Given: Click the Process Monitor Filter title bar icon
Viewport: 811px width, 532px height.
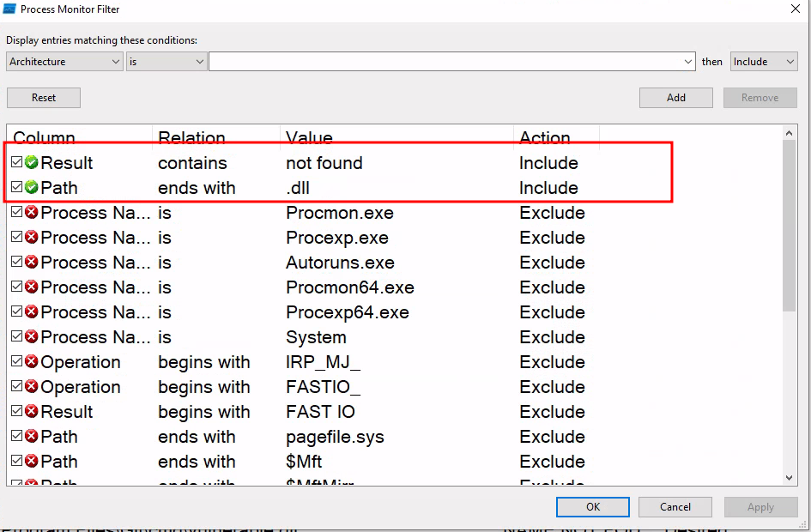Looking at the screenshot, I should point(9,9).
